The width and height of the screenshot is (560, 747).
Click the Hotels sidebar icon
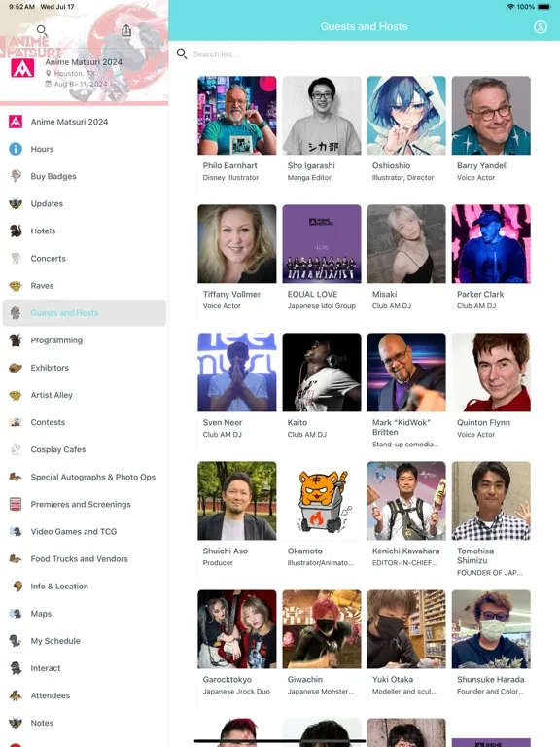point(16,231)
